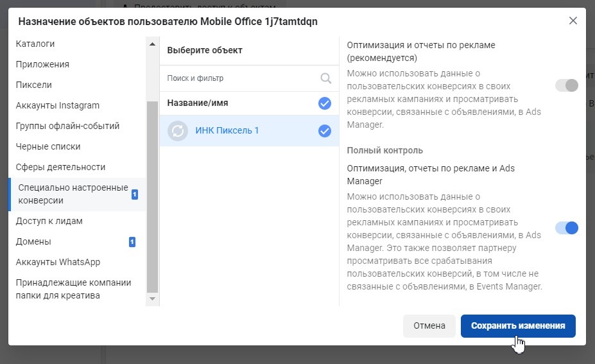Uncheck the ИНК Пиксель 1 checkbox
Screen dimensions: 595x364
(x=325, y=131)
